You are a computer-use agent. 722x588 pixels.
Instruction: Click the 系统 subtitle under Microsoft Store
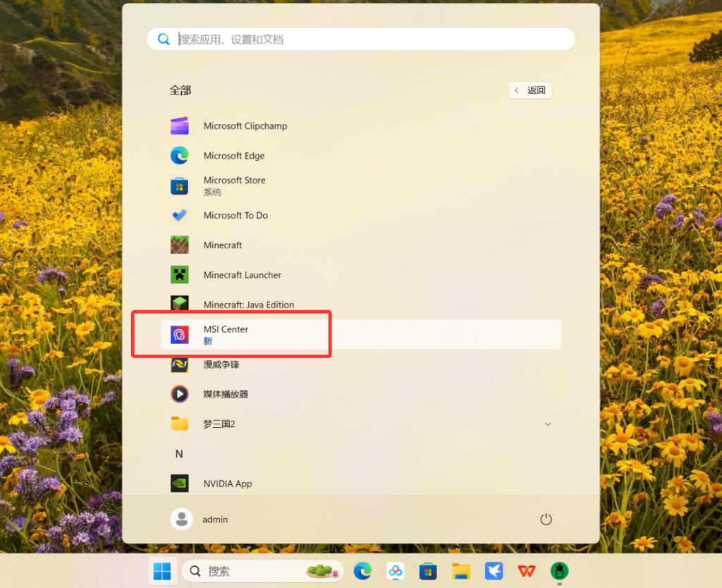pos(212,192)
